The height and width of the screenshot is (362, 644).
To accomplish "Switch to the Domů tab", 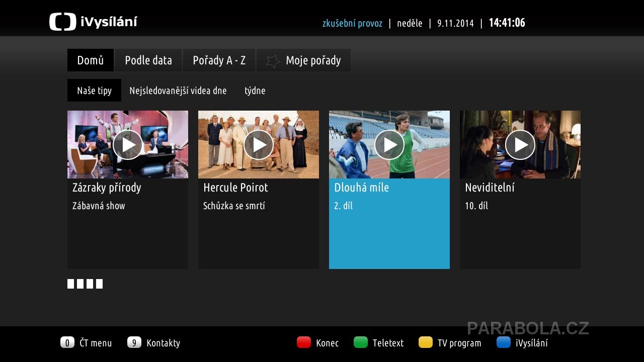I will (x=91, y=60).
